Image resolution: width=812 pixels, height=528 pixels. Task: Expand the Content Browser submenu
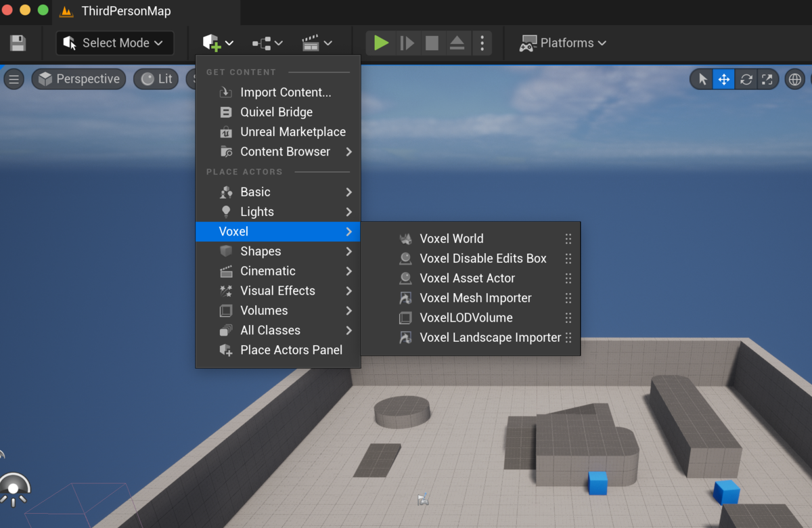pyautogui.click(x=278, y=152)
